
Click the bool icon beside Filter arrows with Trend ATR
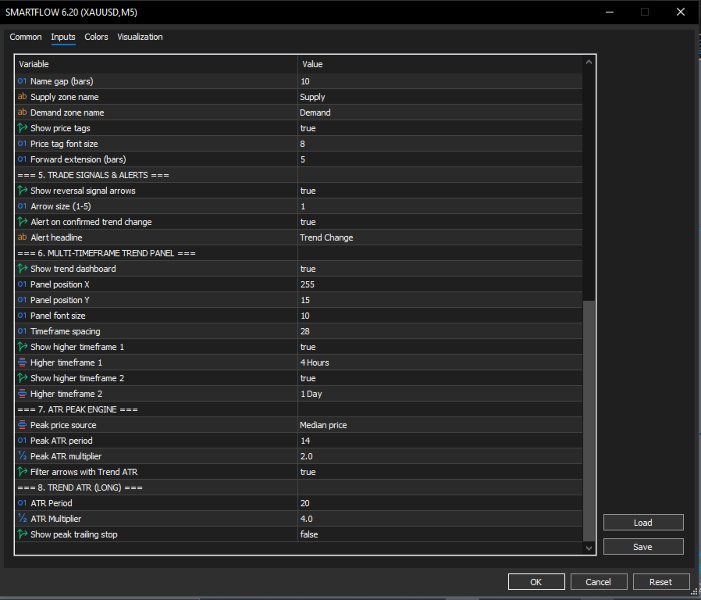[22, 472]
